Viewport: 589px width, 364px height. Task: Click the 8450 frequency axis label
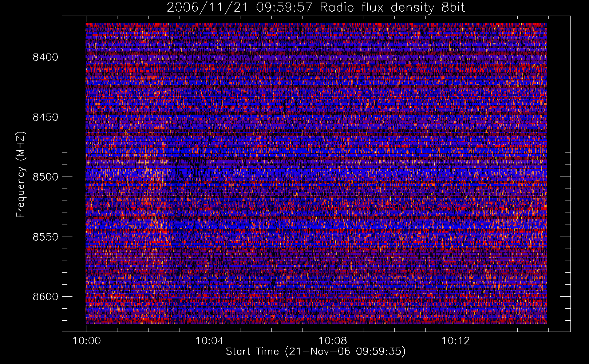click(x=45, y=117)
